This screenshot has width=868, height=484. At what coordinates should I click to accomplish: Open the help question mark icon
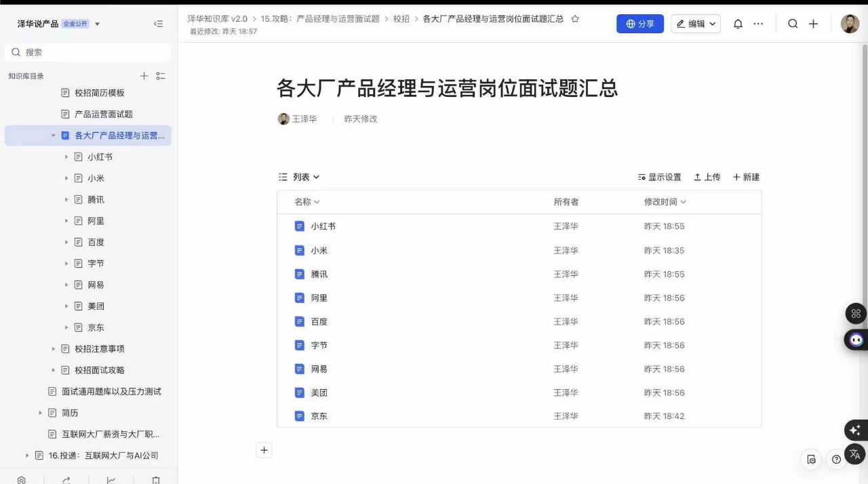836,459
